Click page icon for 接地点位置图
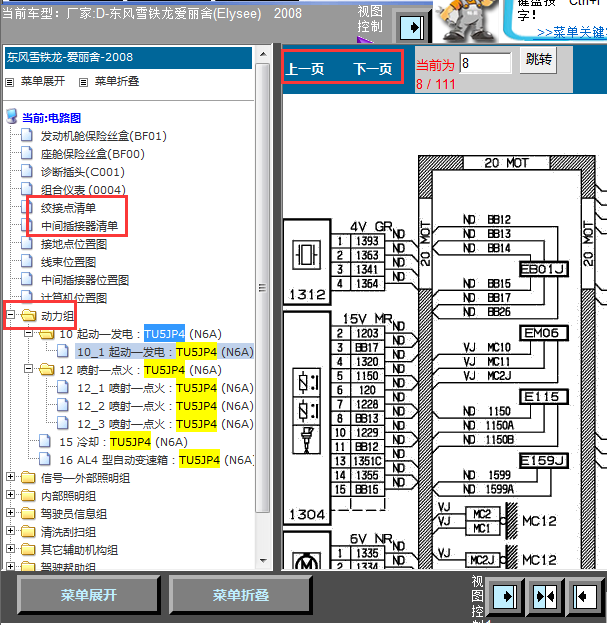 [x=27, y=243]
